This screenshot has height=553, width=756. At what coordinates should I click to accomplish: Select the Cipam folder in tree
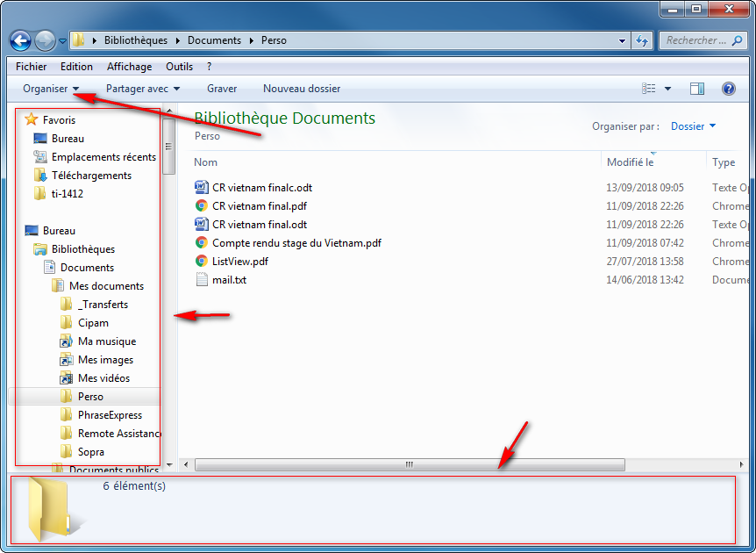93,323
